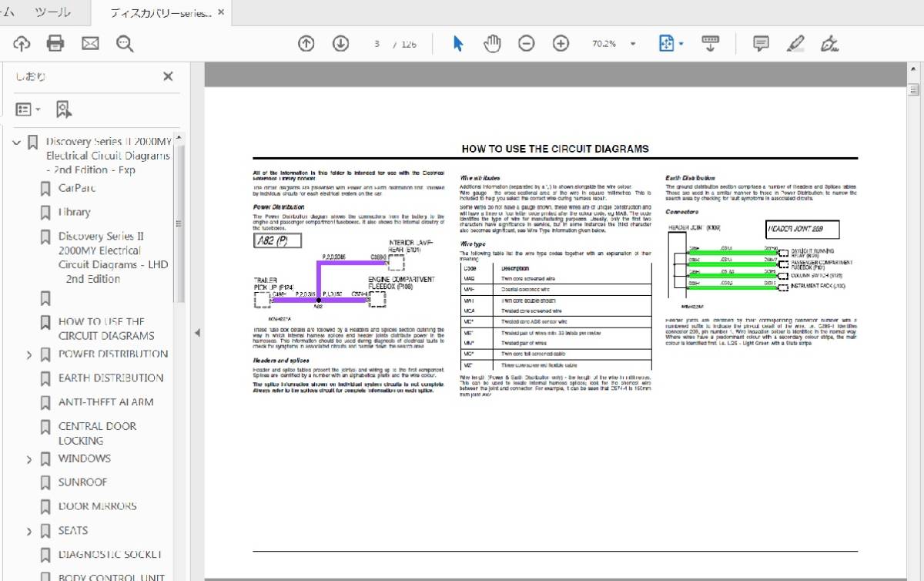Click the cloud upload icon in toolbar
Viewport: 924px width, 581px height.
click(22, 43)
